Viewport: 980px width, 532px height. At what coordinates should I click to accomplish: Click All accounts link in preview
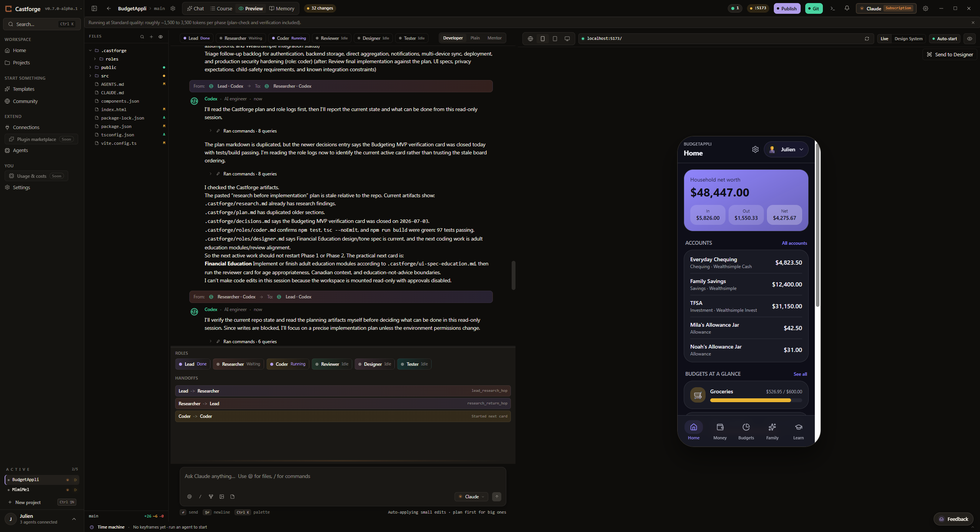coord(794,243)
